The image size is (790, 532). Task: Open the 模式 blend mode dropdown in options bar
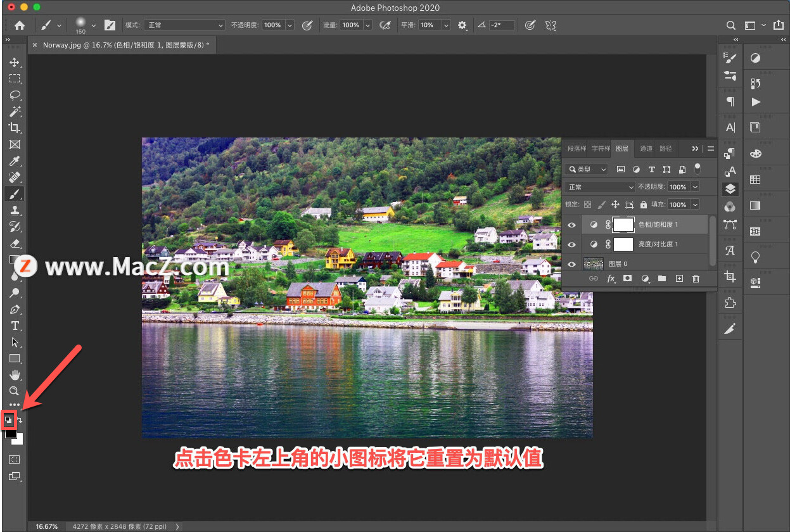[184, 25]
